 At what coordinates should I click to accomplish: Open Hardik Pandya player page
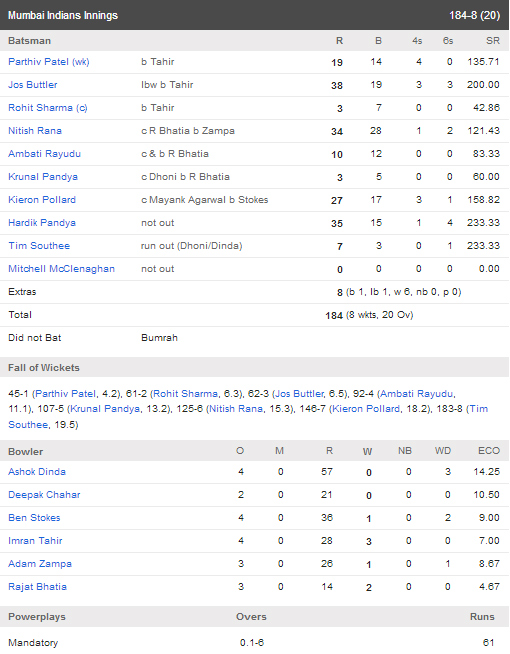click(42, 222)
